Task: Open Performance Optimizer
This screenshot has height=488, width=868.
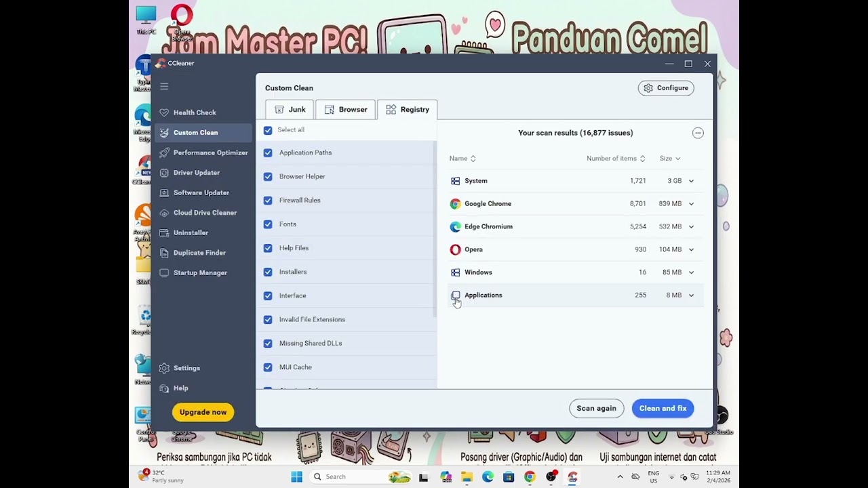Action: pos(203,152)
